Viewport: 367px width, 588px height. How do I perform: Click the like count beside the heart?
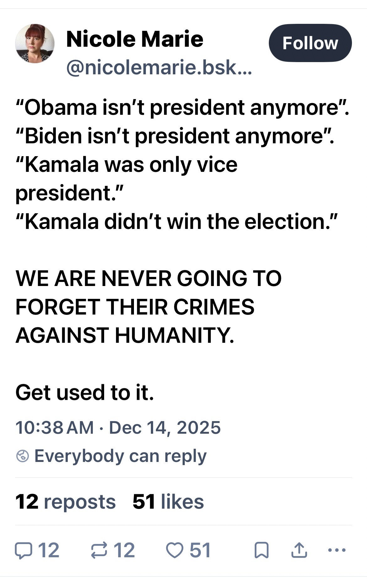200,551
